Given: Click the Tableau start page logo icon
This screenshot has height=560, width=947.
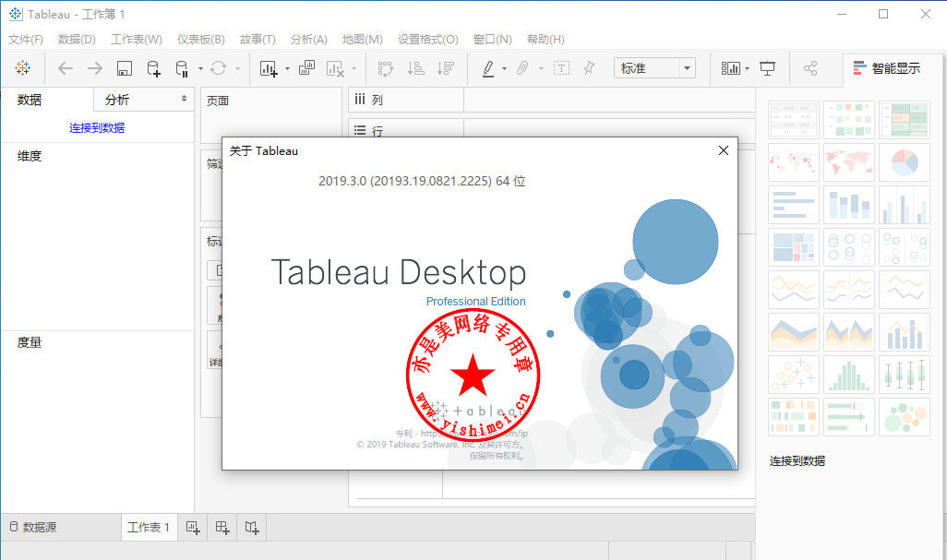Looking at the screenshot, I should click(22, 68).
